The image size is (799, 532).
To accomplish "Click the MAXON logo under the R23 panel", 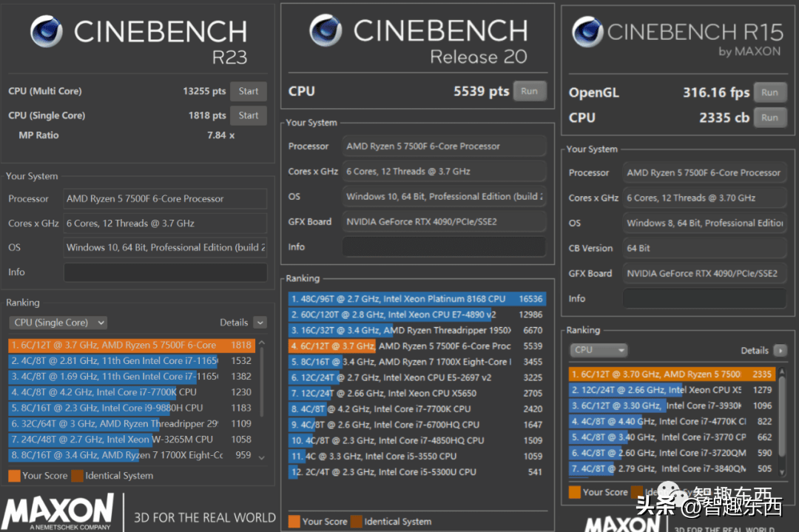I will pyautogui.click(x=58, y=512).
